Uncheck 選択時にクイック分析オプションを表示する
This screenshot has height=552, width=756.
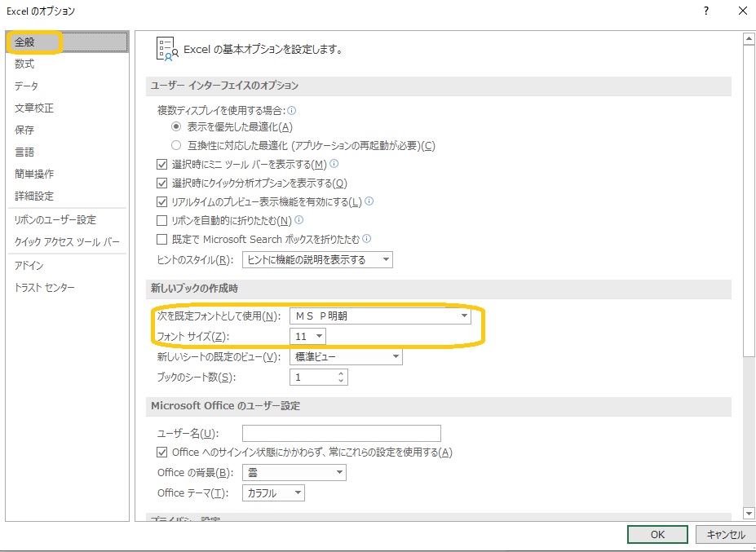point(161,183)
